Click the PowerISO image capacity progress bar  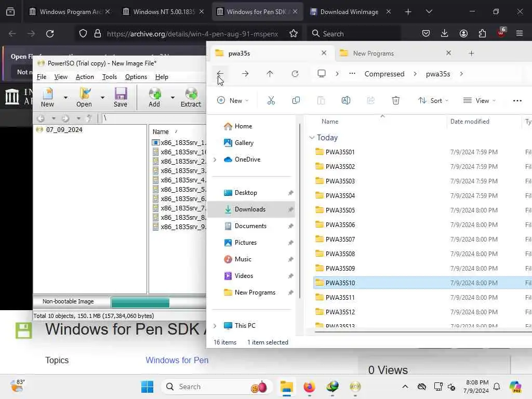pos(158,302)
